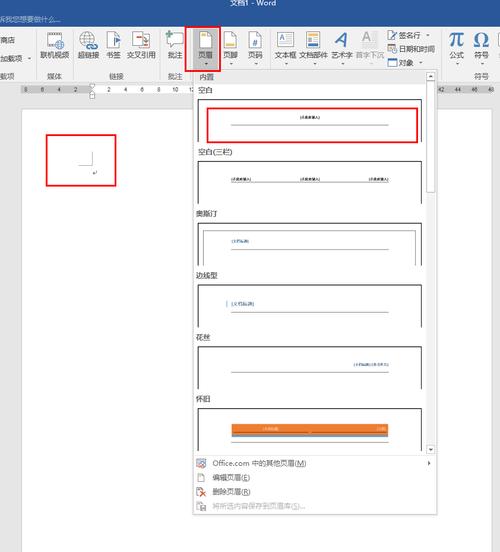Insert 日期和时间 date and time
The height and width of the screenshot is (552, 500).
click(411, 49)
